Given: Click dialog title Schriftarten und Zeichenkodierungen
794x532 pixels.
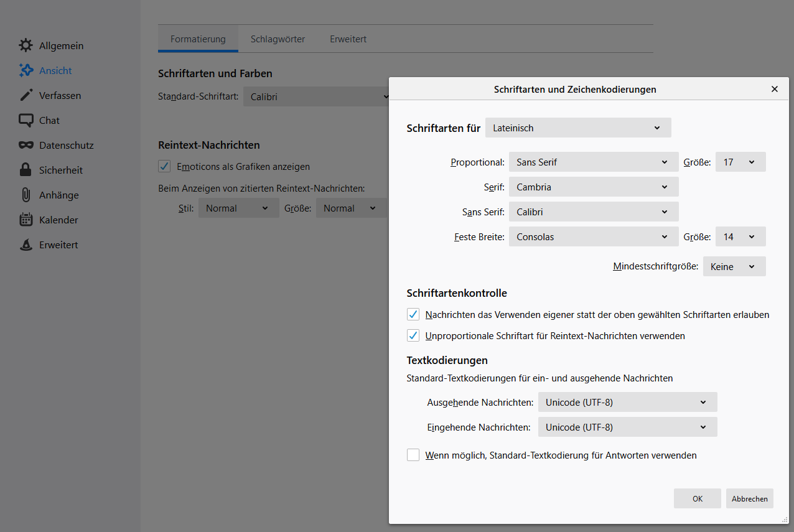Looking at the screenshot, I should 575,89.
